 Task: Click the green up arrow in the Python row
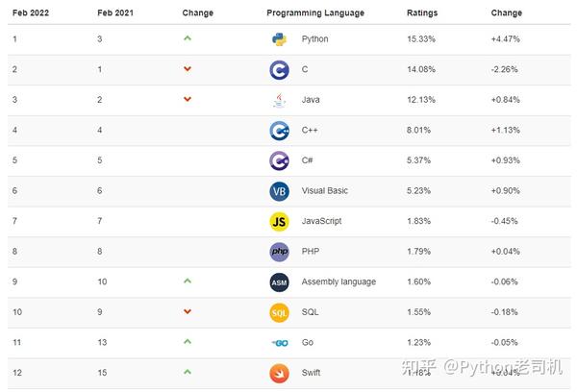click(188, 38)
